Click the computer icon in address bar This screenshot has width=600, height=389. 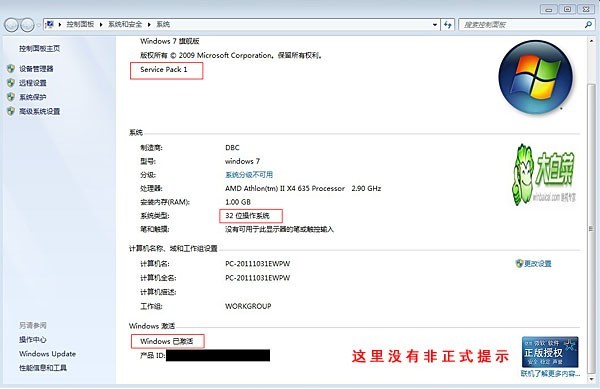[49, 24]
